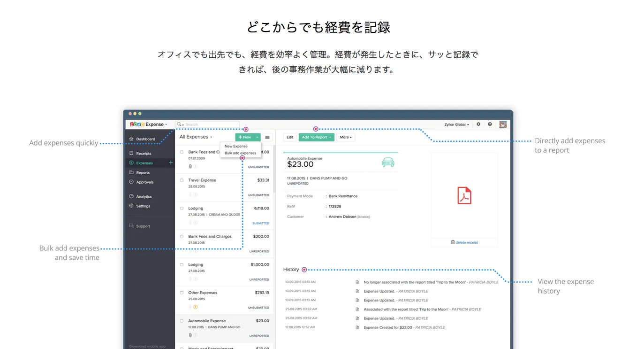Open the Zylkar Global organization dropdown

pyautogui.click(x=456, y=124)
